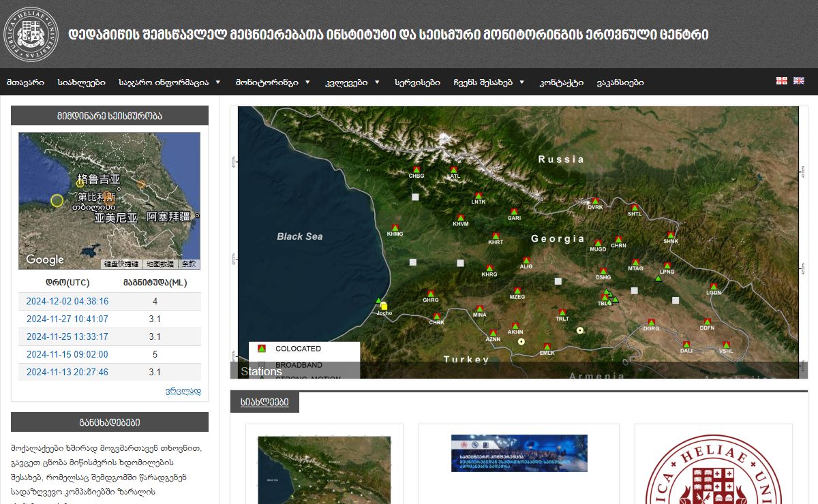Expand the საჯარო ინფორმაცია dropdown arrow

point(218,82)
